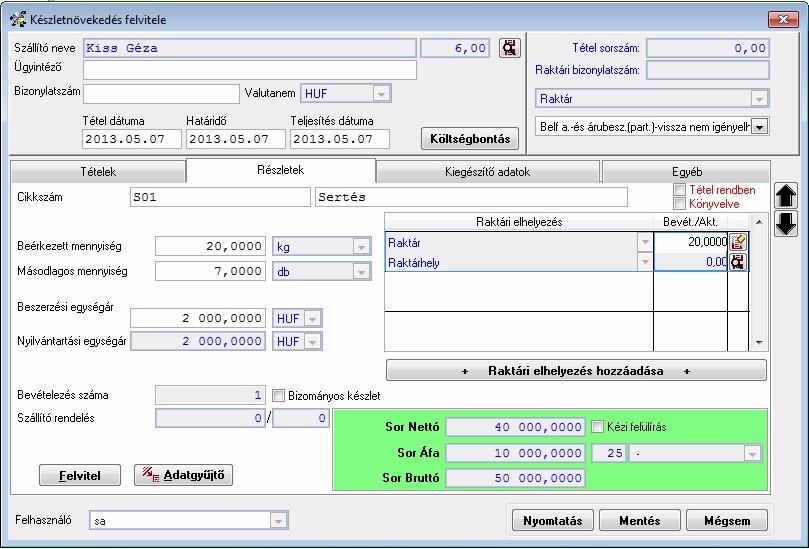Viewport: 809px width, 549px height.
Task: Click the Mégsem button
Action: pyautogui.click(x=727, y=521)
